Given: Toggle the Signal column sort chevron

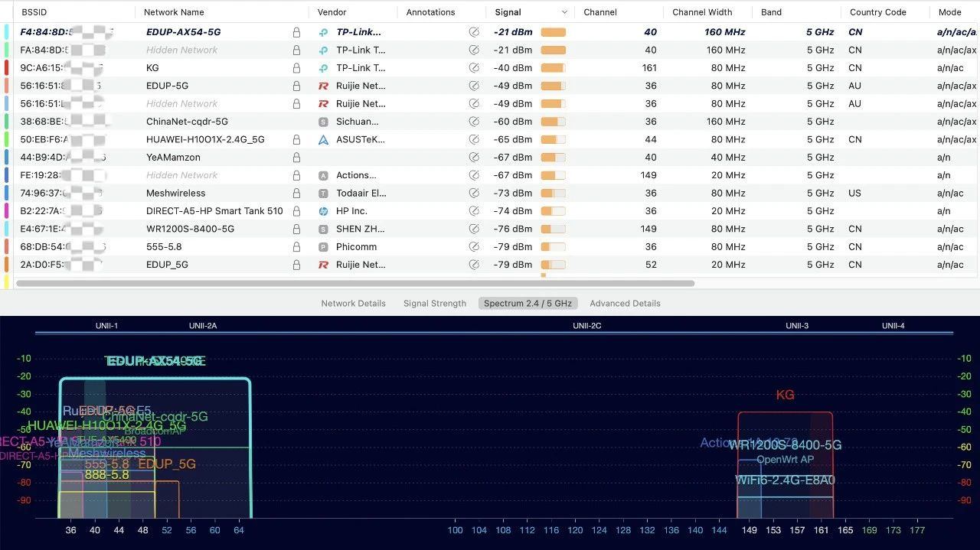Looking at the screenshot, I should tap(564, 12).
